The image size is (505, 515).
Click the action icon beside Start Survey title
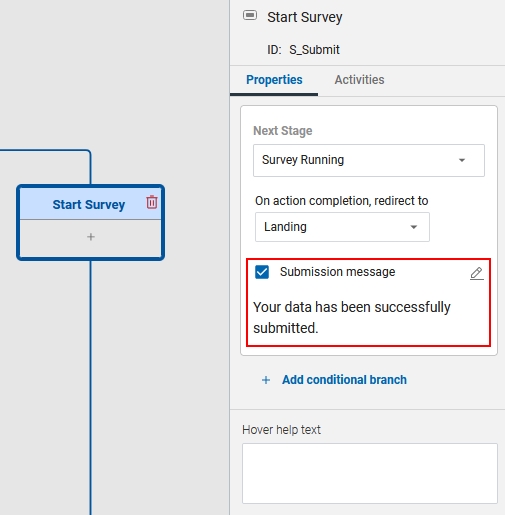point(250,15)
